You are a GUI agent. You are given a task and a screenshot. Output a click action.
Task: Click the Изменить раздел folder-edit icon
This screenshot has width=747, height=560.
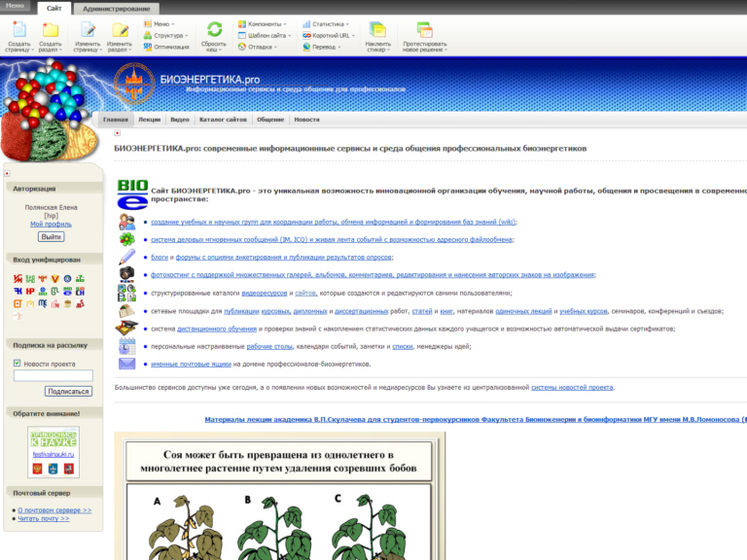point(120,29)
